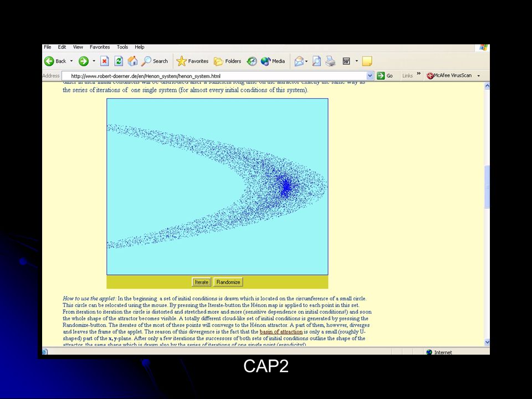Open McAfee VirusScan toolbar button
Screen dimensions: 532x399
pos(449,76)
